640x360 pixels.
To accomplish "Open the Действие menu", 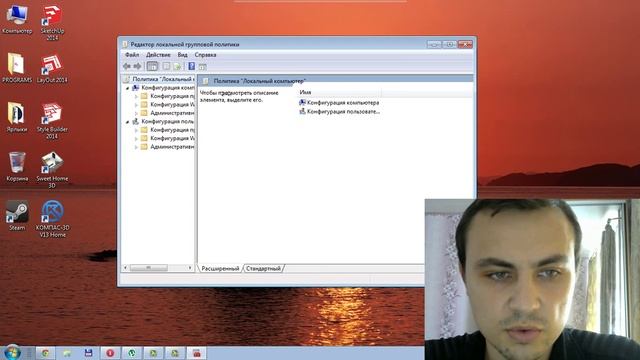I will (x=158, y=55).
